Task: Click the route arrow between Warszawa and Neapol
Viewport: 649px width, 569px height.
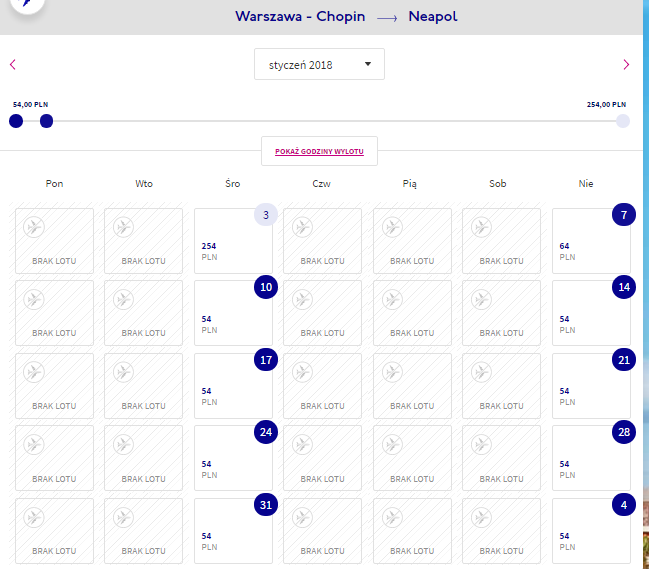Action: pos(387,18)
